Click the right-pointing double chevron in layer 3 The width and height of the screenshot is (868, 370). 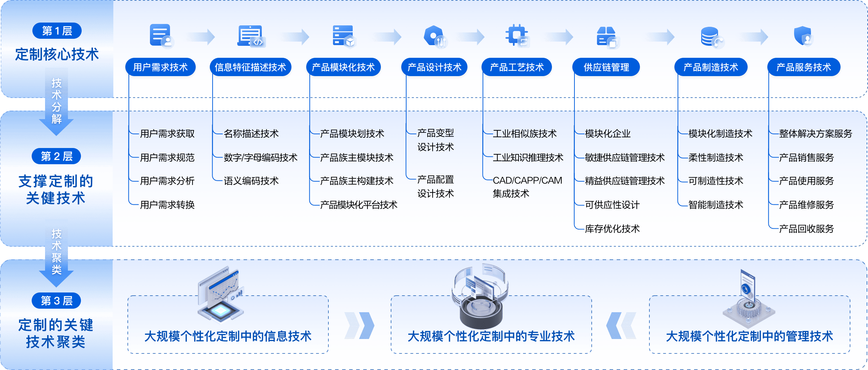click(x=359, y=326)
